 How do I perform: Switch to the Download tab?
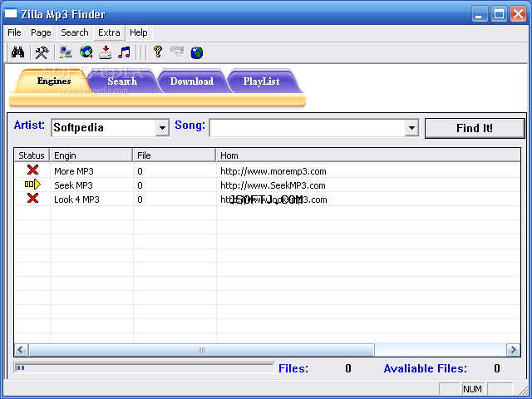pos(192,81)
